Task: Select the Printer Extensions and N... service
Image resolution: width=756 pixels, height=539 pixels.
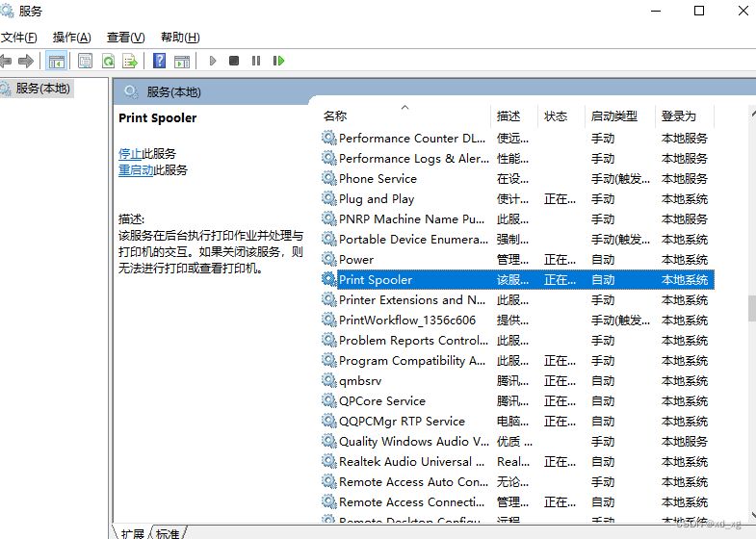Action: [x=517, y=300]
